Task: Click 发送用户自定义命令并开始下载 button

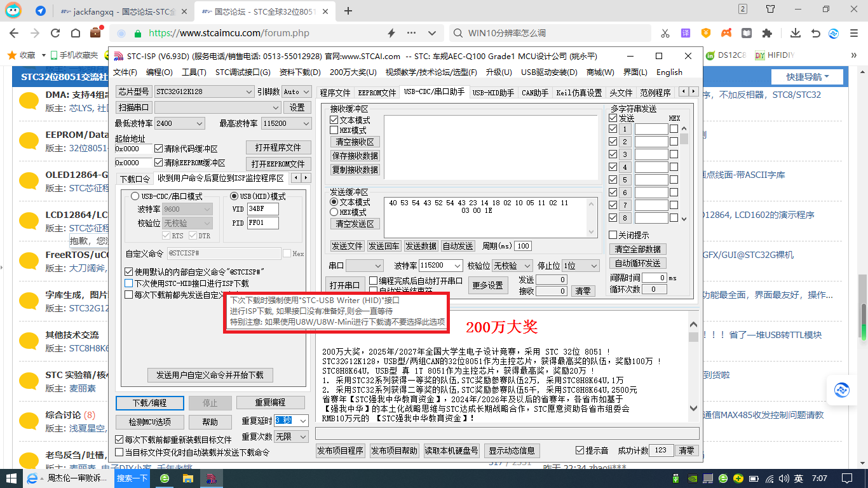Action: click(x=210, y=375)
